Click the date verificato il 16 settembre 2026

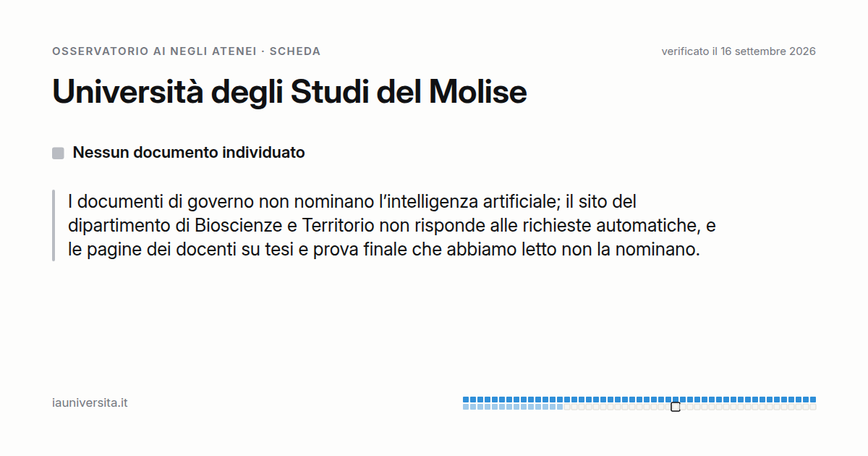click(x=739, y=51)
